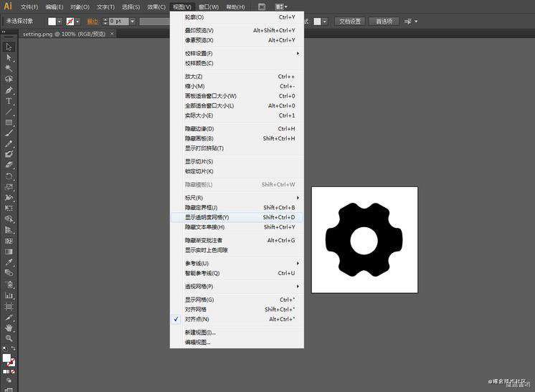
Task: Click the toolbox stroke (none) swatch
Action: [x=11, y=363]
